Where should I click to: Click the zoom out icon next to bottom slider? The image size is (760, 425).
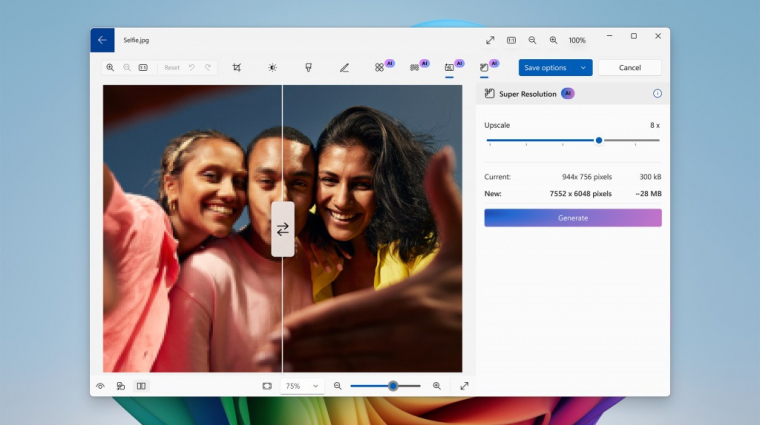pyautogui.click(x=337, y=386)
